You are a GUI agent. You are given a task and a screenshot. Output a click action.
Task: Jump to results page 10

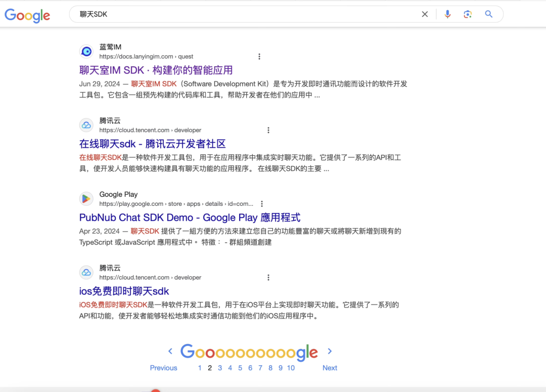point(291,368)
